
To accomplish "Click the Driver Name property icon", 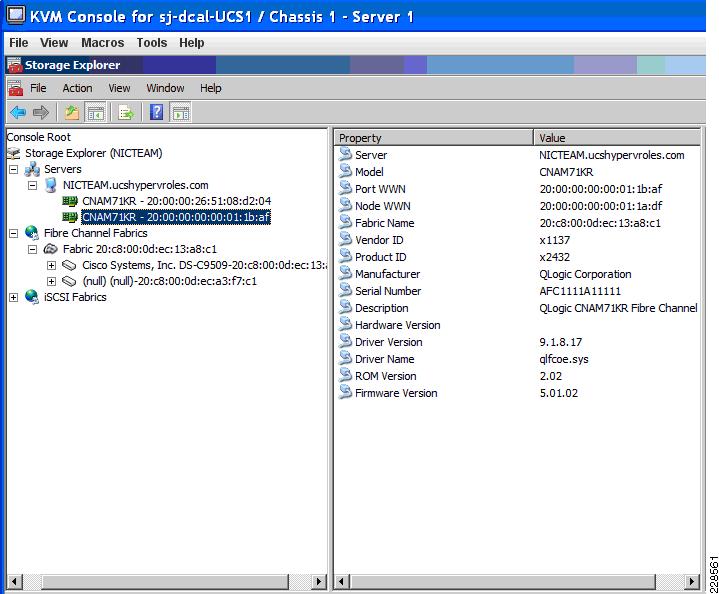I will tap(345, 358).
